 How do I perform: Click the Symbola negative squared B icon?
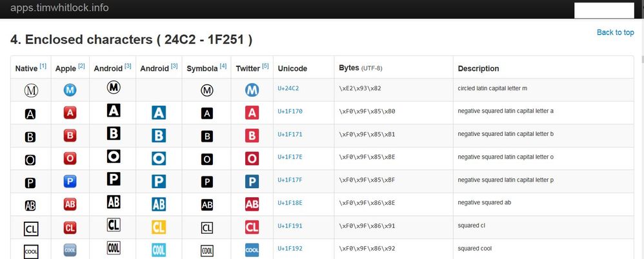[206, 137]
